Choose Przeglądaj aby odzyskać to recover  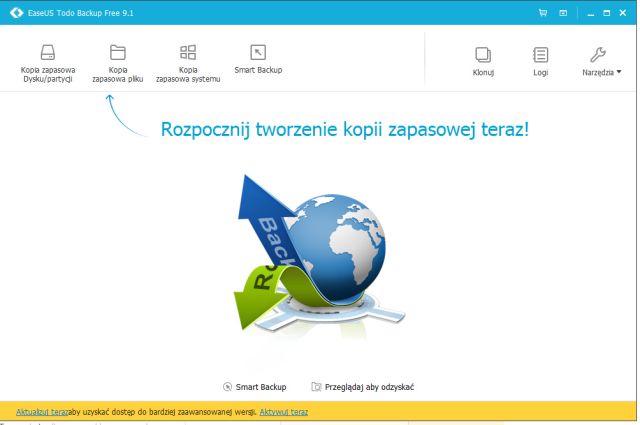click(x=362, y=386)
